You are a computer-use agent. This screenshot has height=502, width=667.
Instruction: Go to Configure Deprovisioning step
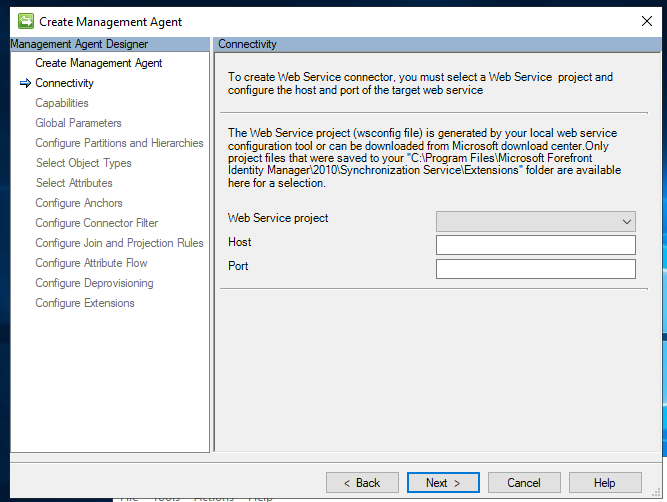tap(94, 283)
